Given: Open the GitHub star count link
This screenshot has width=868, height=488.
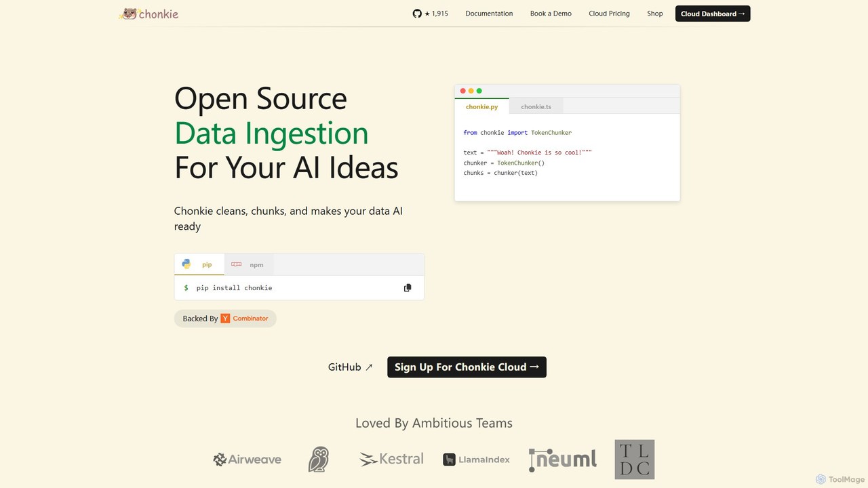Looking at the screenshot, I should click(431, 14).
